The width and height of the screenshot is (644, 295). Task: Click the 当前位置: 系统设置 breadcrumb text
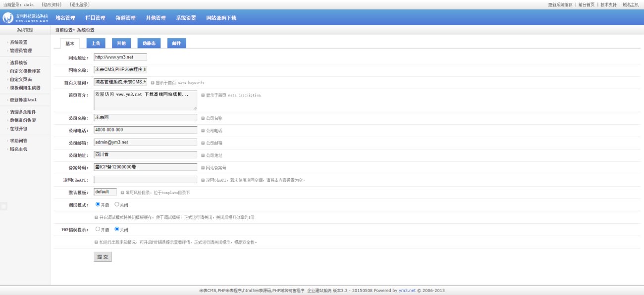click(75, 30)
